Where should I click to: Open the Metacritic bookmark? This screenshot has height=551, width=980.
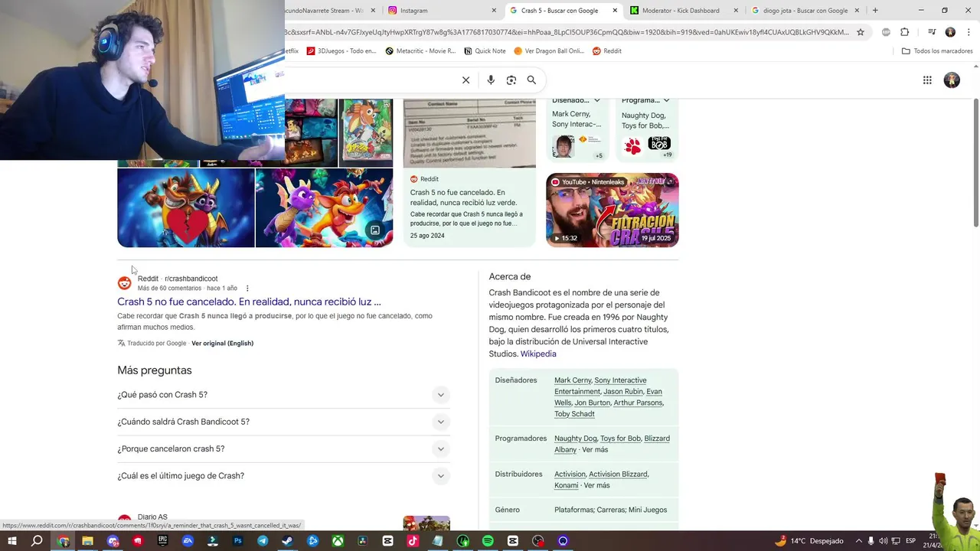coord(420,51)
